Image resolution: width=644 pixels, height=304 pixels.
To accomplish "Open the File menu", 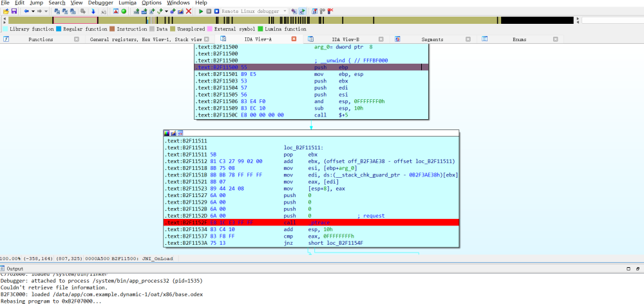I will (5, 3).
